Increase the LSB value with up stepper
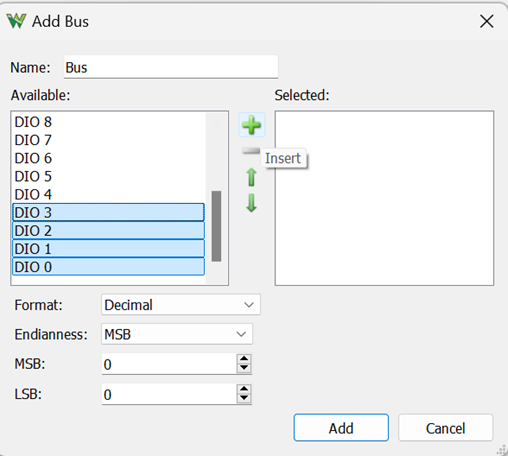The image size is (508, 456). coord(244,389)
